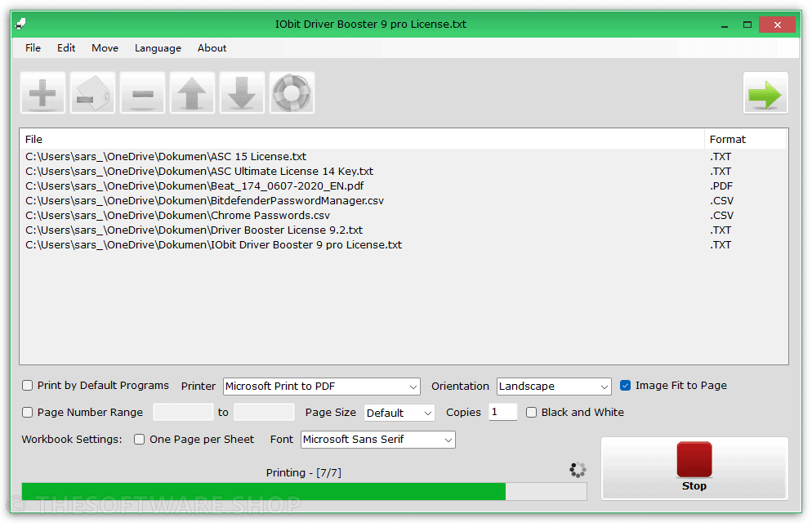812x523 pixels.
Task: Click the page range start field
Action: tap(183, 412)
